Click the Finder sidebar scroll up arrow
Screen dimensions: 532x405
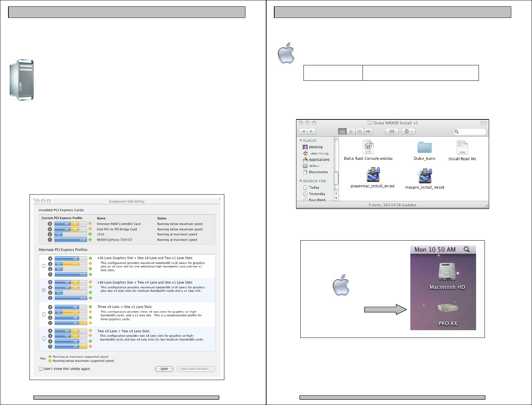coord(336,193)
